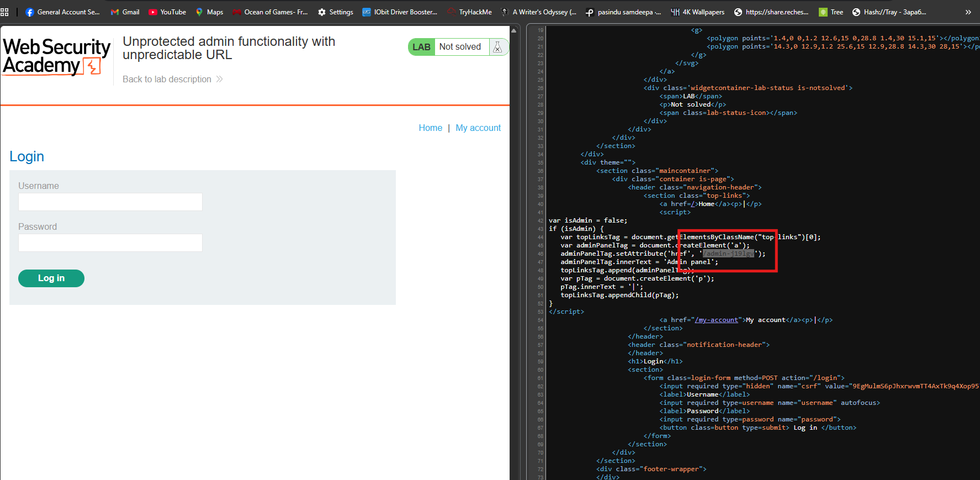Focus the Password input field

[x=110, y=242]
